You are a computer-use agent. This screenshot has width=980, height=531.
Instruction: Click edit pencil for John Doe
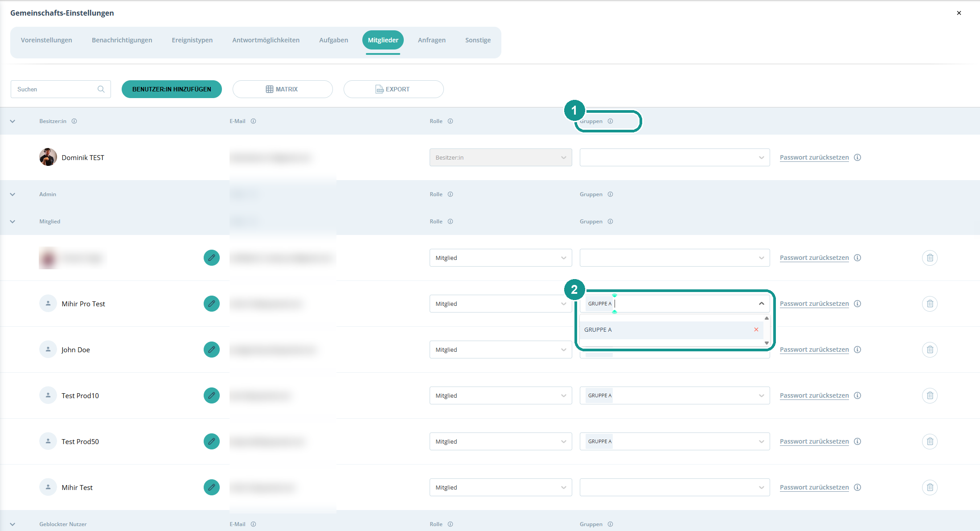pyautogui.click(x=212, y=350)
